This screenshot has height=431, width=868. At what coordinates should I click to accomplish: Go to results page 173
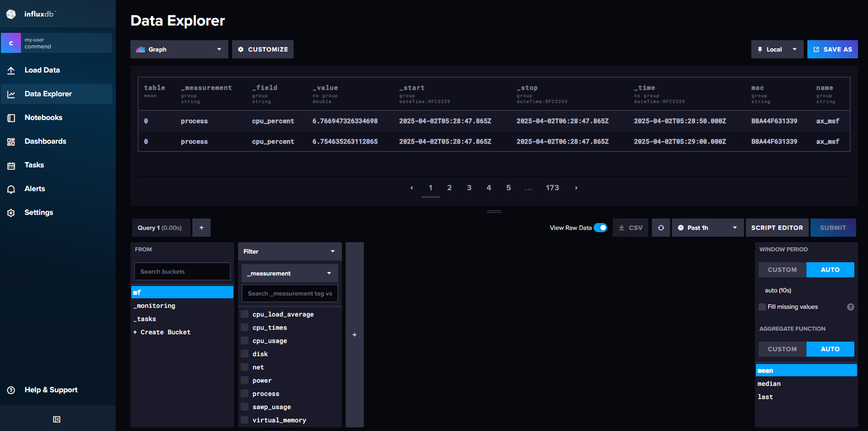pos(553,188)
